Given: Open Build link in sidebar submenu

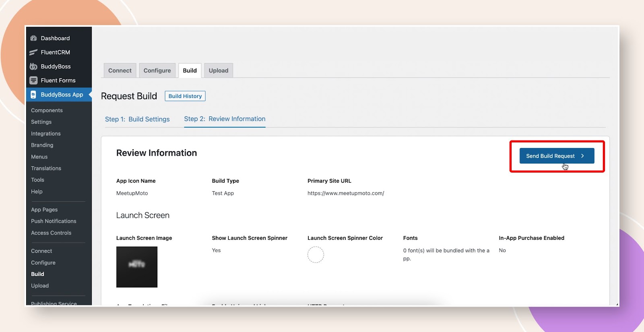Looking at the screenshot, I should [37, 274].
